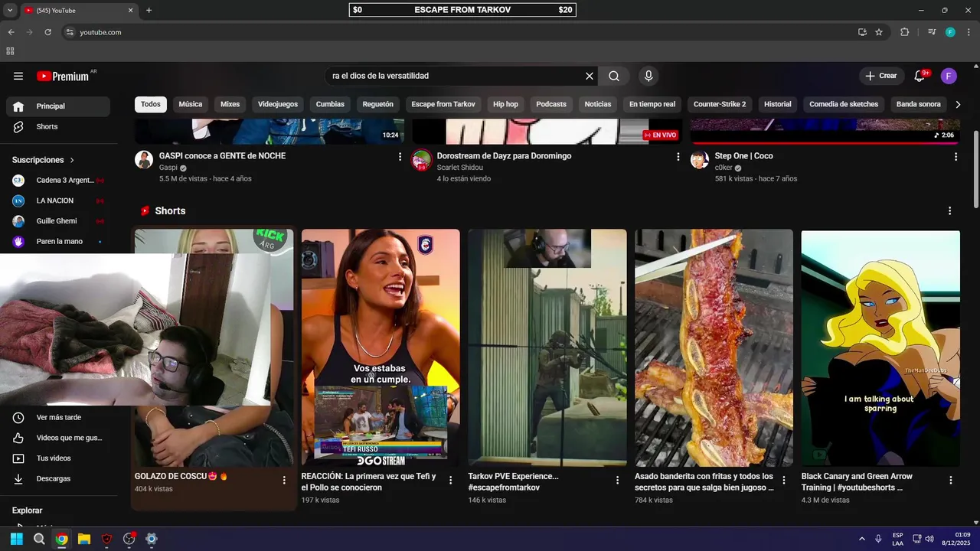Select the Cumbias filter chip

click(x=330, y=104)
